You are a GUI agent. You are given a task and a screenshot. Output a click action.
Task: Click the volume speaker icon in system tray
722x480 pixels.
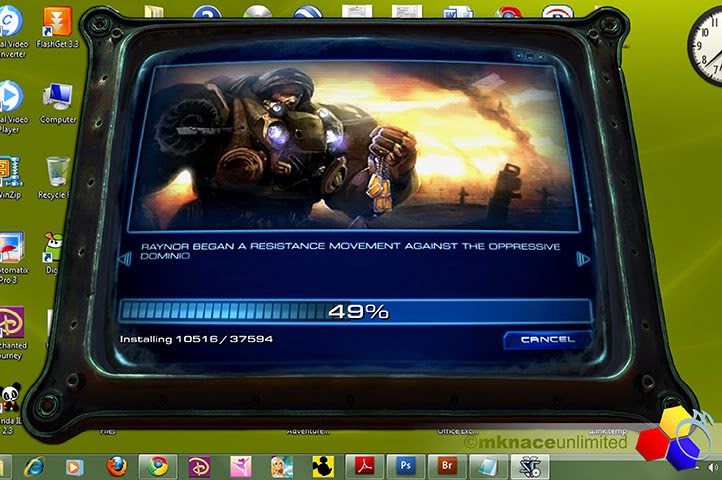coord(713,467)
